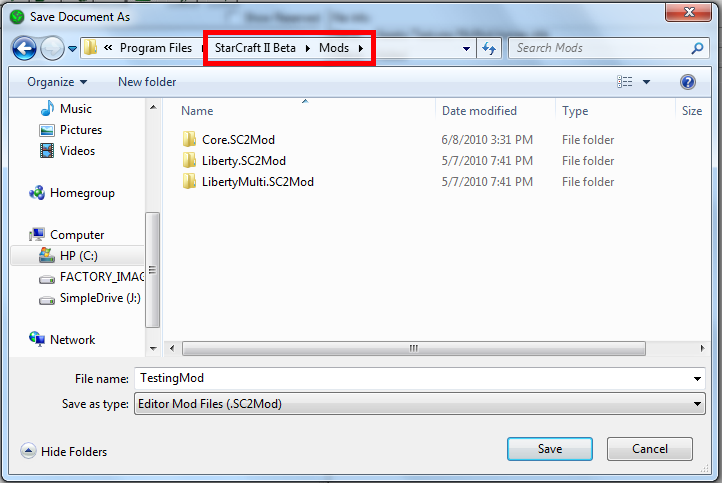Image resolution: width=722 pixels, height=483 pixels.
Task: Select Videos in the navigation pane
Action: click(x=77, y=151)
